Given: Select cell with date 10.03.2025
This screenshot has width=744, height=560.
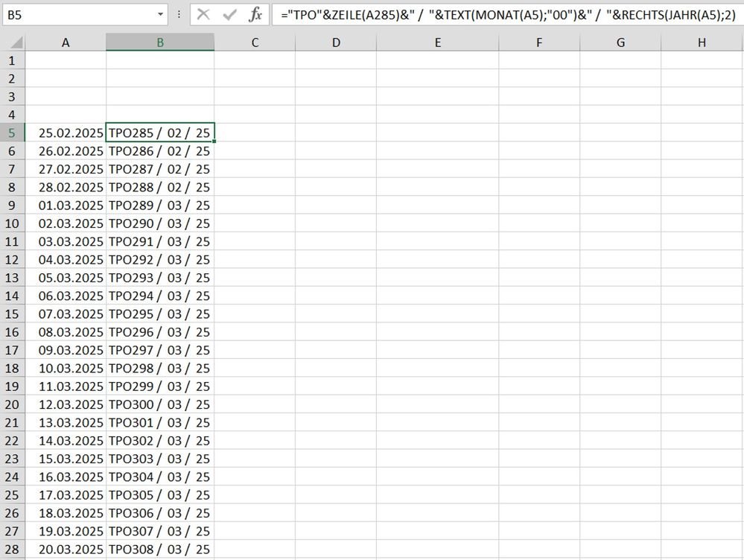Looking at the screenshot, I should [66, 368].
